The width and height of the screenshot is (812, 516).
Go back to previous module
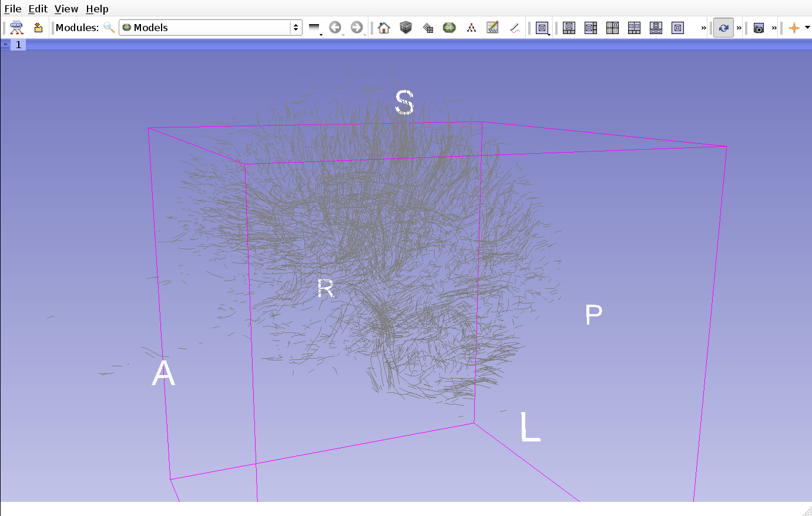coord(335,28)
